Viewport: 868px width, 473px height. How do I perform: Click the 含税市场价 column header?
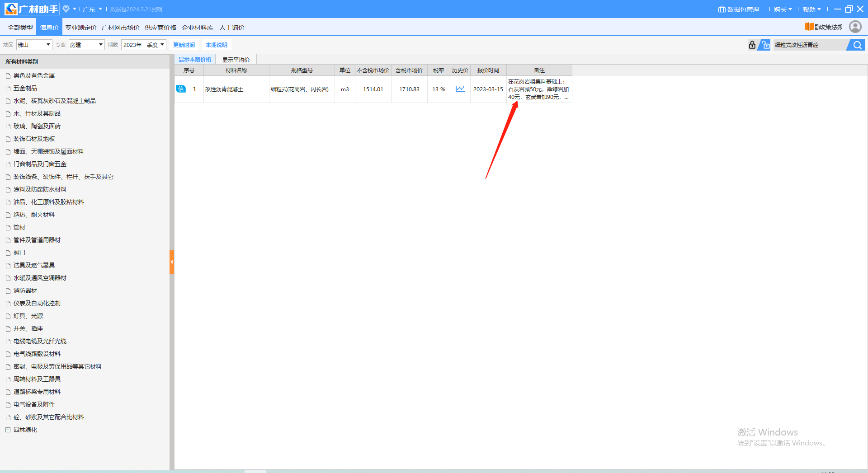coord(409,70)
